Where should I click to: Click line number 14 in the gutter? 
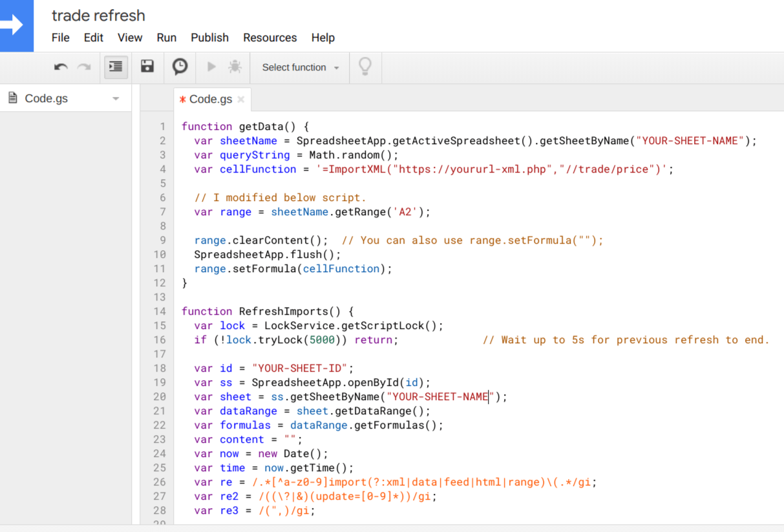click(160, 312)
